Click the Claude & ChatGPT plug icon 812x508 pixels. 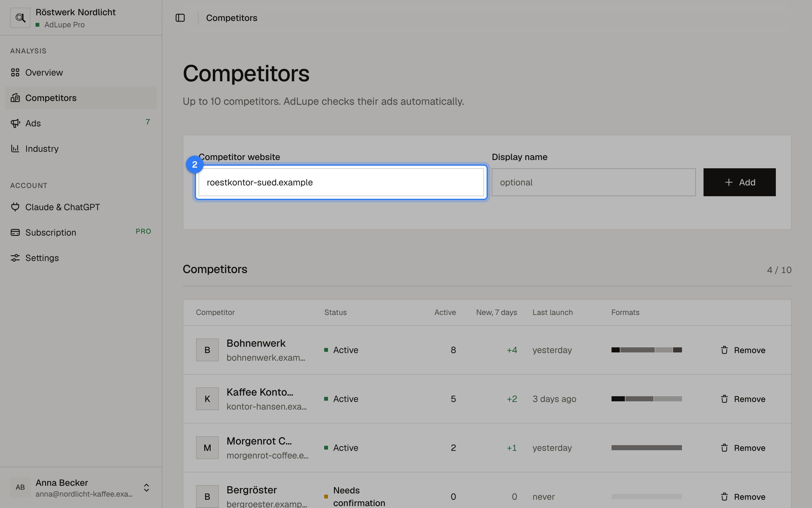(15, 207)
